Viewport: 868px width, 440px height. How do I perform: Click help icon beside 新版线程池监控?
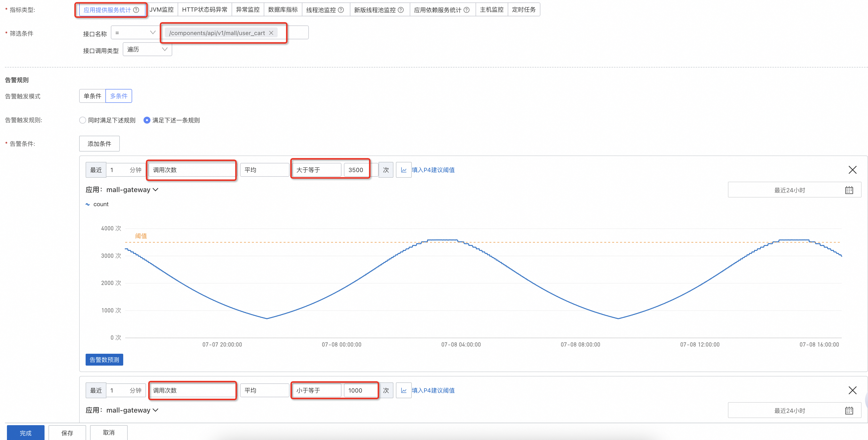coord(401,10)
